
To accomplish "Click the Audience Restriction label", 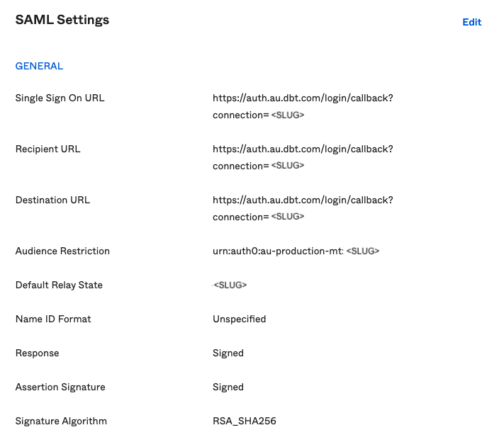I will point(62,251).
